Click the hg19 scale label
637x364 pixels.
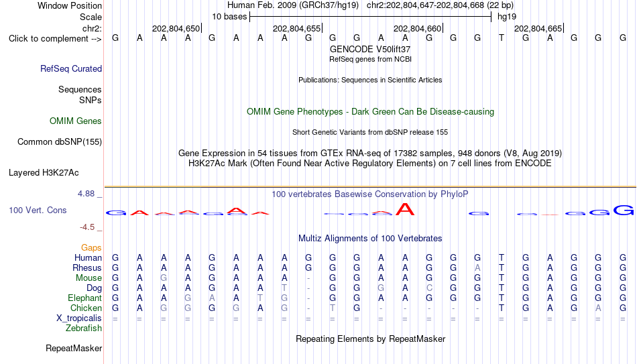pyautogui.click(x=507, y=17)
